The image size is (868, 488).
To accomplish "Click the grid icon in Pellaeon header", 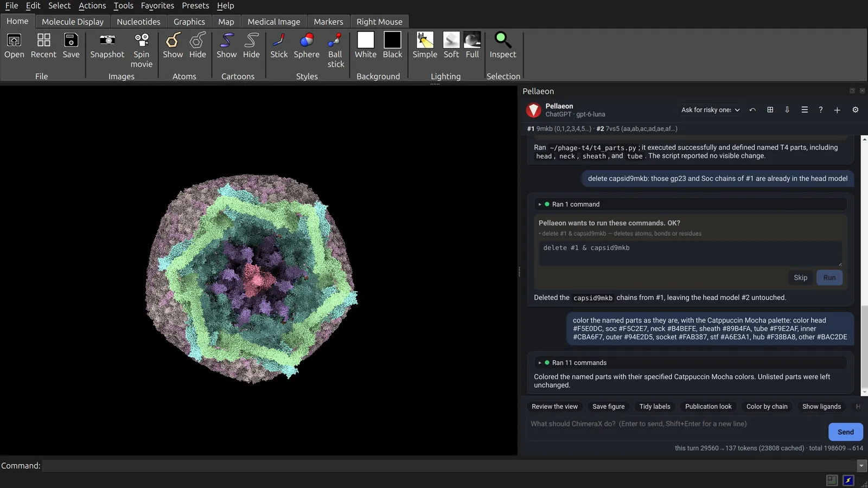I will [x=770, y=110].
